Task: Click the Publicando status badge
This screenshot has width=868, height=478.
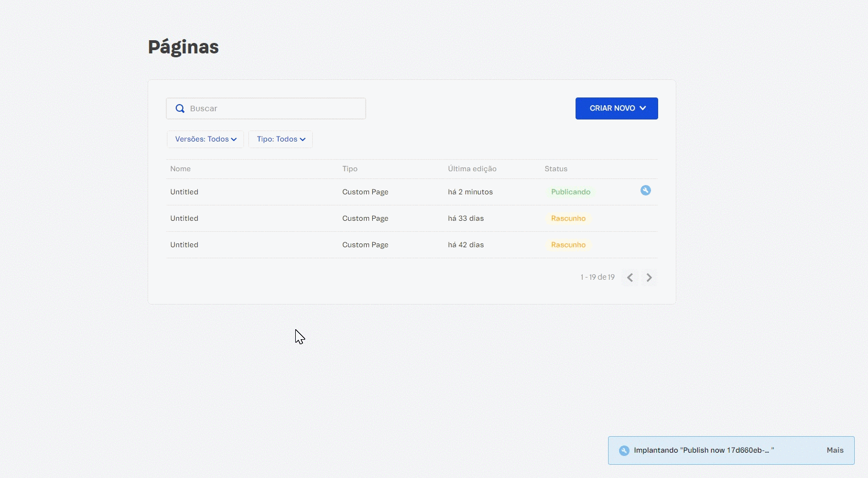Action: tap(571, 192)
